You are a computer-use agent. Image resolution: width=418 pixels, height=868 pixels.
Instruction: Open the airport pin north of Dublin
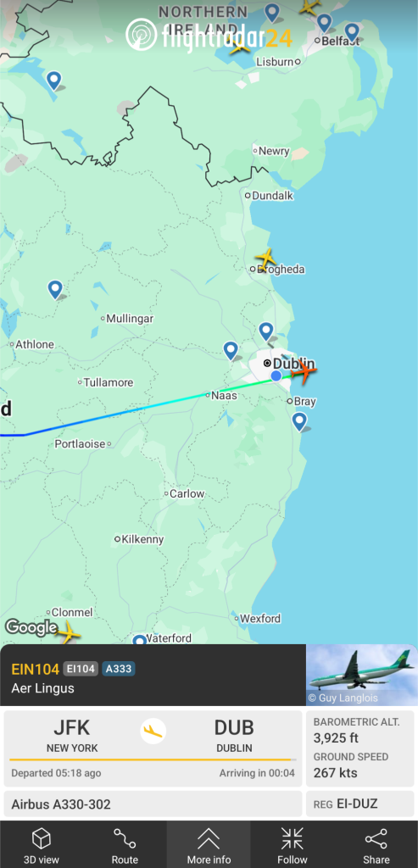click(x=266, y=331)
